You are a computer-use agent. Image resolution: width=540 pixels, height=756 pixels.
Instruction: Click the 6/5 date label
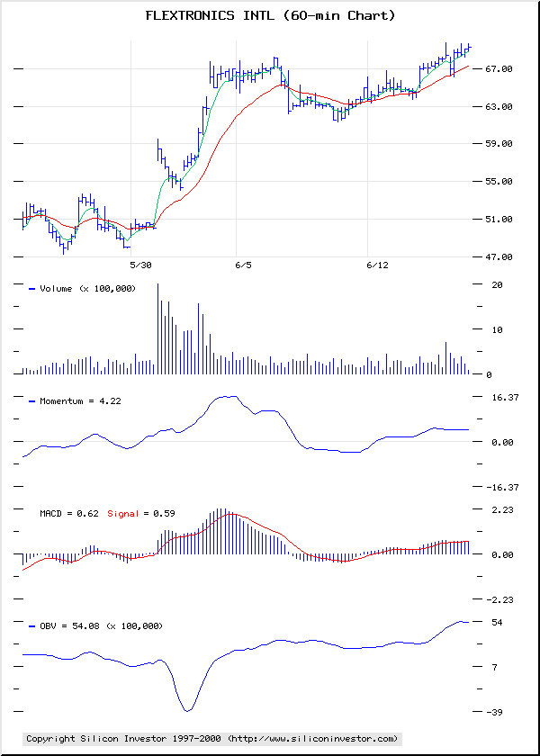(x=244, y=265)
